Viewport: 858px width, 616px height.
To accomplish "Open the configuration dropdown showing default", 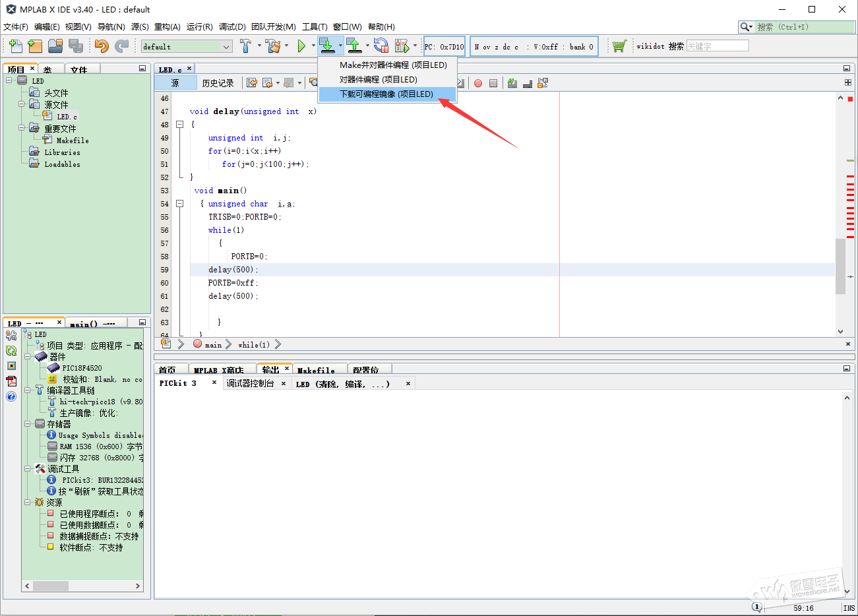I will coord(187,46).
